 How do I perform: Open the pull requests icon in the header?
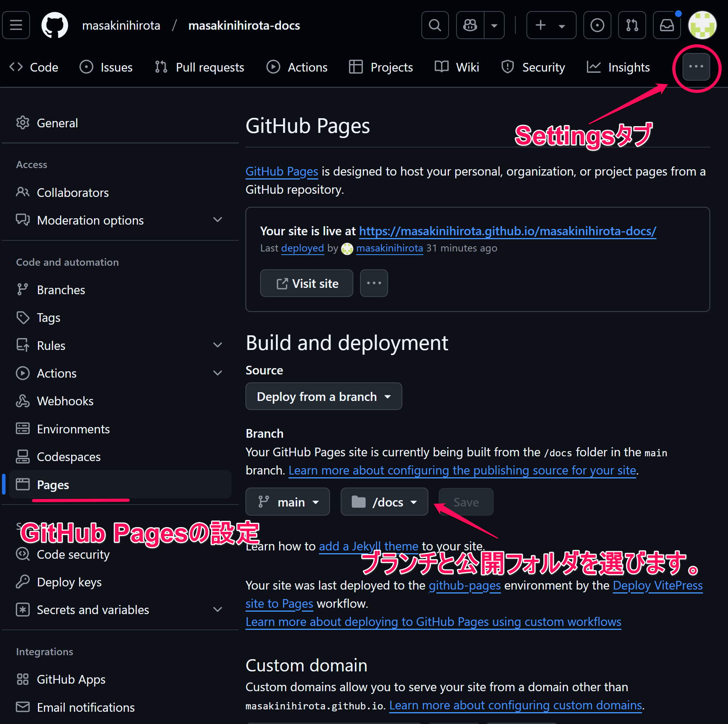(632, 25)
